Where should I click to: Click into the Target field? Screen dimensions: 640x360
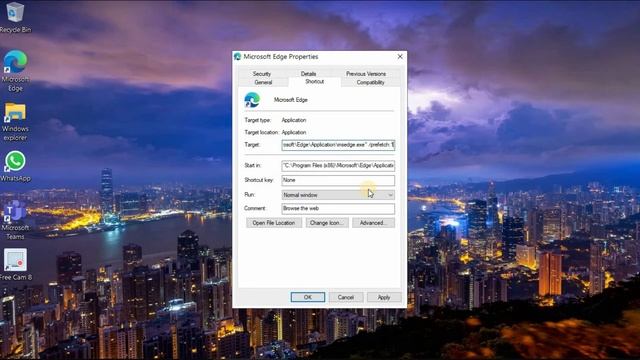click(x=338, y=145)
